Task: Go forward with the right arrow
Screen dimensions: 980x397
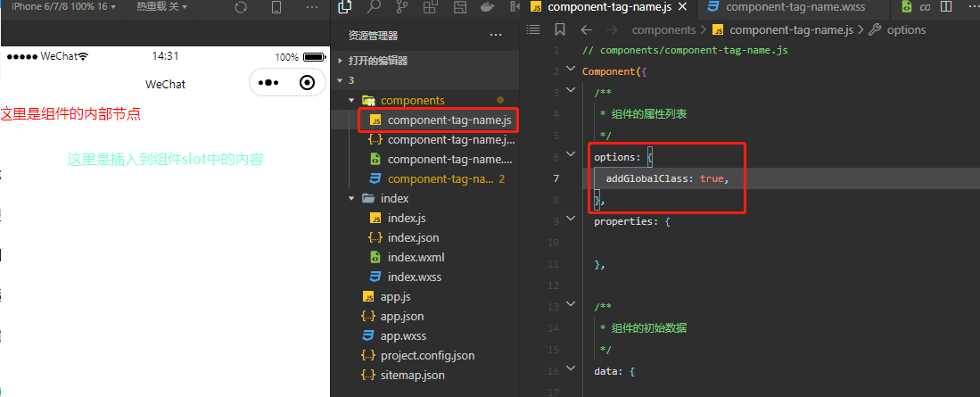Action: pyautogui.click(x=612, y=29)
